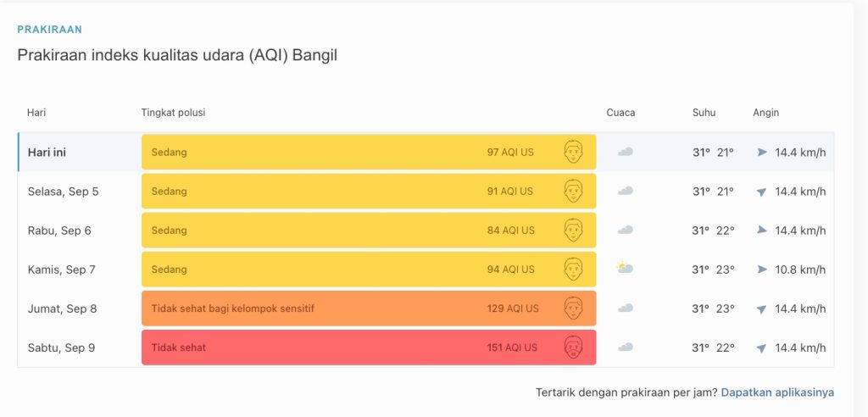Image resolution: width=868 pixels, height=417 pixels.
Task: Click the PRAKIRAAN section label
Action: click(50, 30)
